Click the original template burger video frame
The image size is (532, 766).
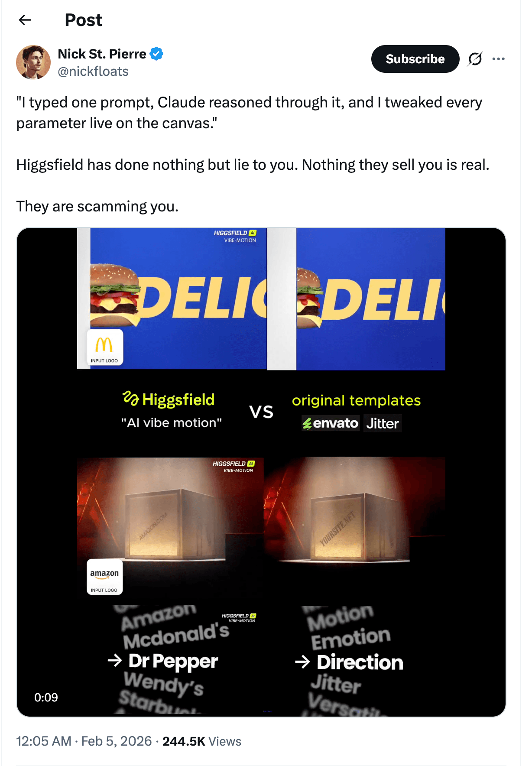356,299
